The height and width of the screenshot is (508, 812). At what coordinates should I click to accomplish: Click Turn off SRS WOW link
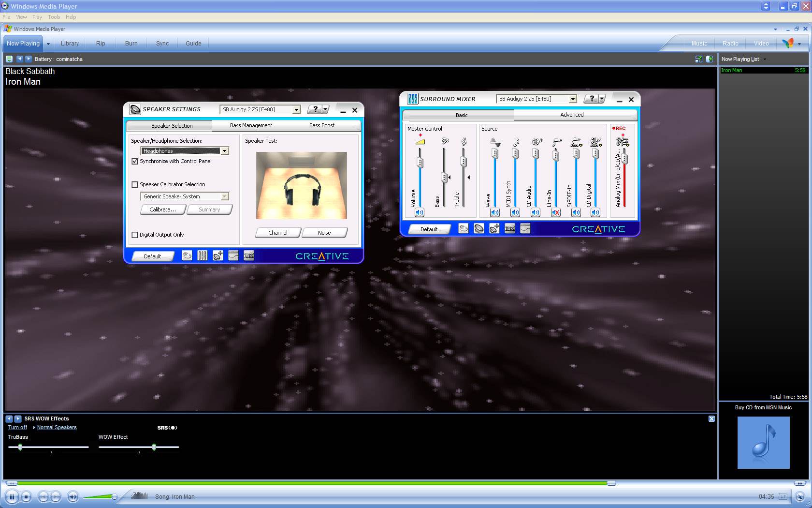pos(17,427)
